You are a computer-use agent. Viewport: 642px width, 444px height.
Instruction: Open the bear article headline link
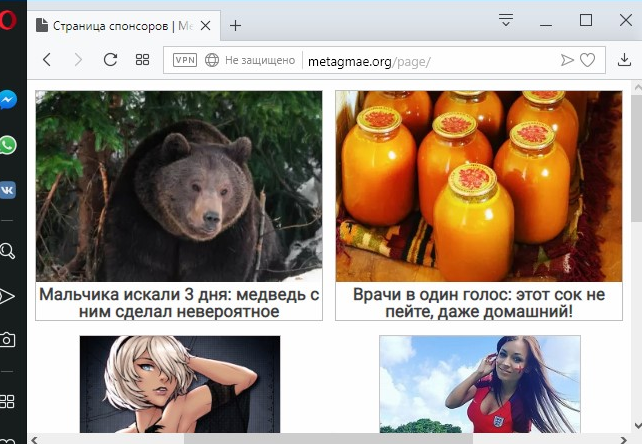coord(179,303)
